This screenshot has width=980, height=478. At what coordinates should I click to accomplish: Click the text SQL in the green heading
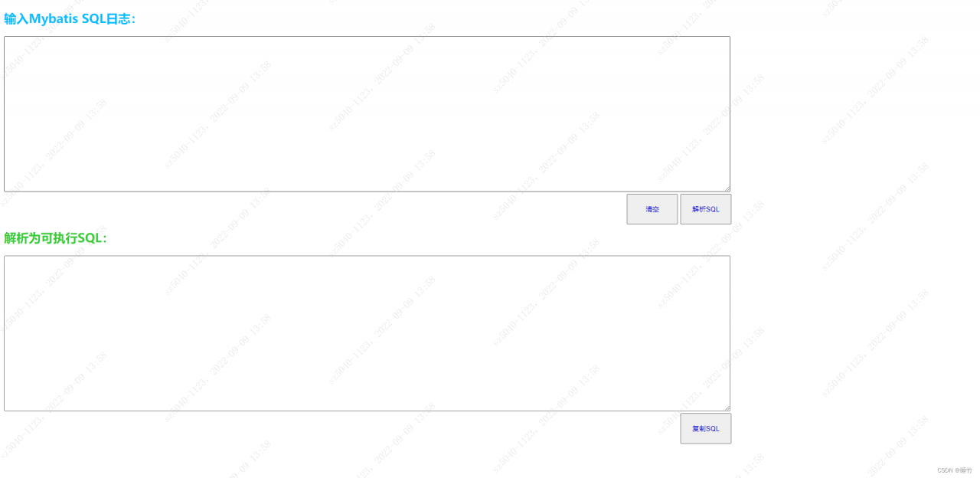[x=89, y=238]
